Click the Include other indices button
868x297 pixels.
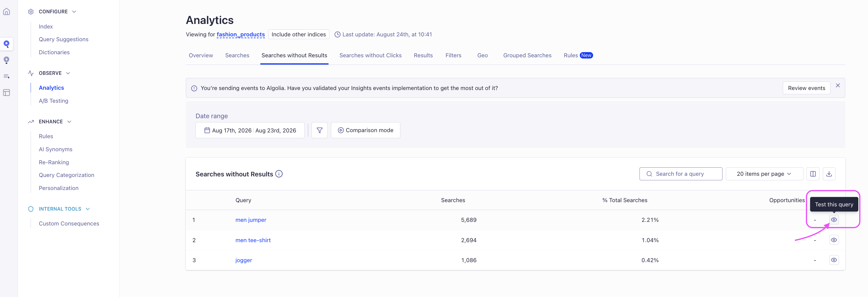[299, 34]
